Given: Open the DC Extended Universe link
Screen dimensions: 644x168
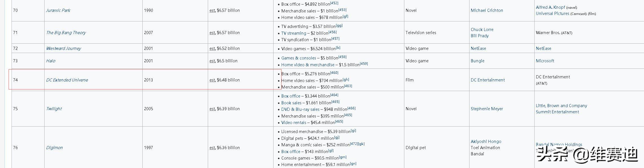Looking at the screenshot, I should (x=67, y=80).
